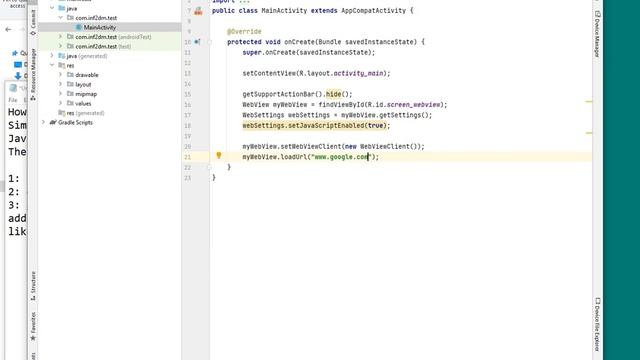Click the Notepad window title icon
This screenshot has height=360, width=640.
coord(13,88)
